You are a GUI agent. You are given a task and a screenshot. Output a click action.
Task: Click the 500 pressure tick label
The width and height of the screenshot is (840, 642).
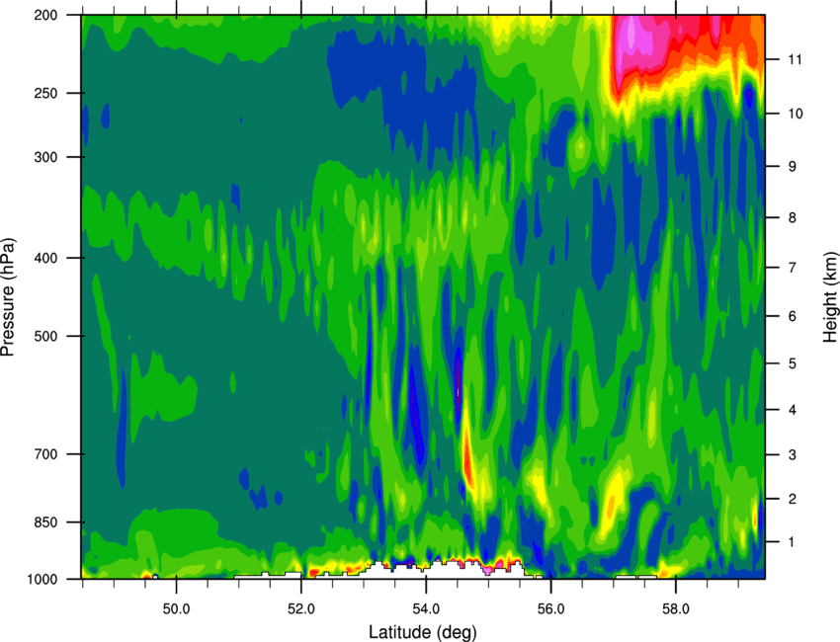[46, 336]
